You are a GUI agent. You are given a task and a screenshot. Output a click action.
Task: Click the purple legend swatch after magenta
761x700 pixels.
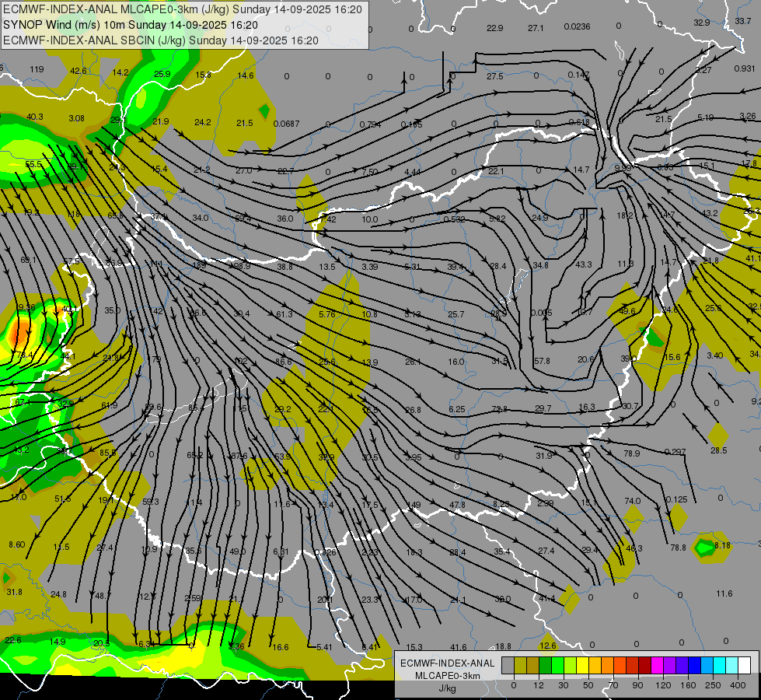point(670,666)
